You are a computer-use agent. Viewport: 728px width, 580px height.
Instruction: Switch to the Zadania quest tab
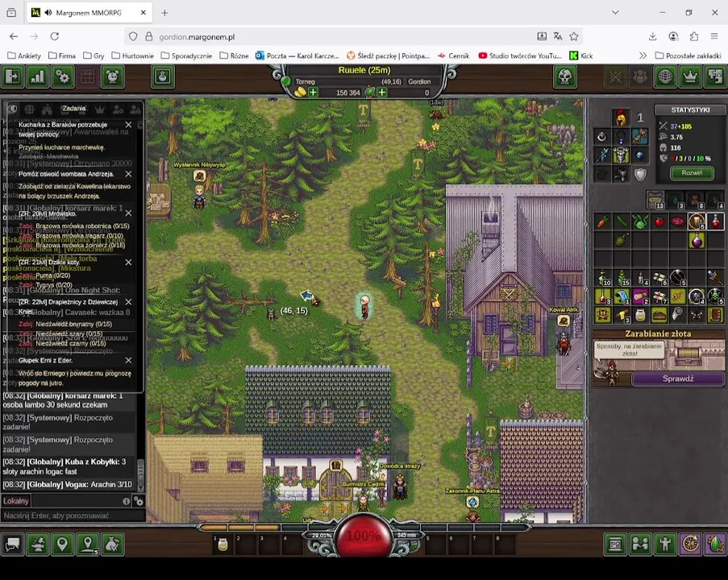click(x=74, y=109)
